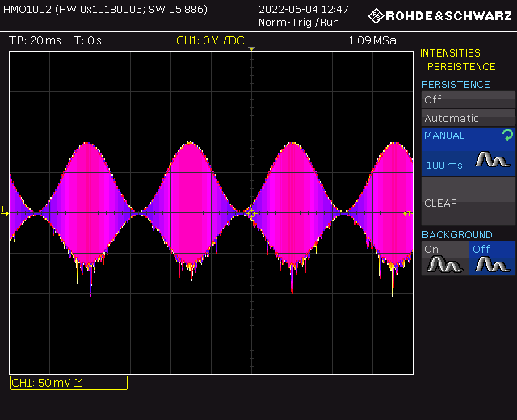
Task: Click the trigger position marker at top
Action: [251, 48]
